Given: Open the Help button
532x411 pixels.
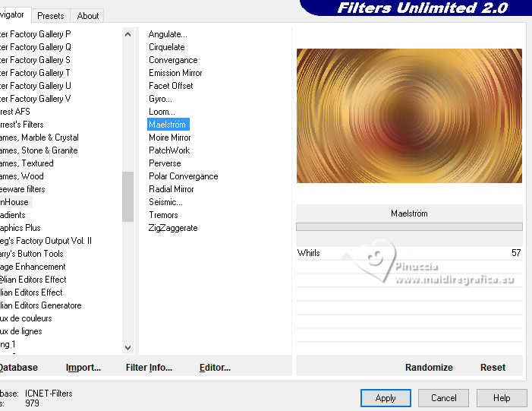Looking at the screenshot, I should pos(502,398).
